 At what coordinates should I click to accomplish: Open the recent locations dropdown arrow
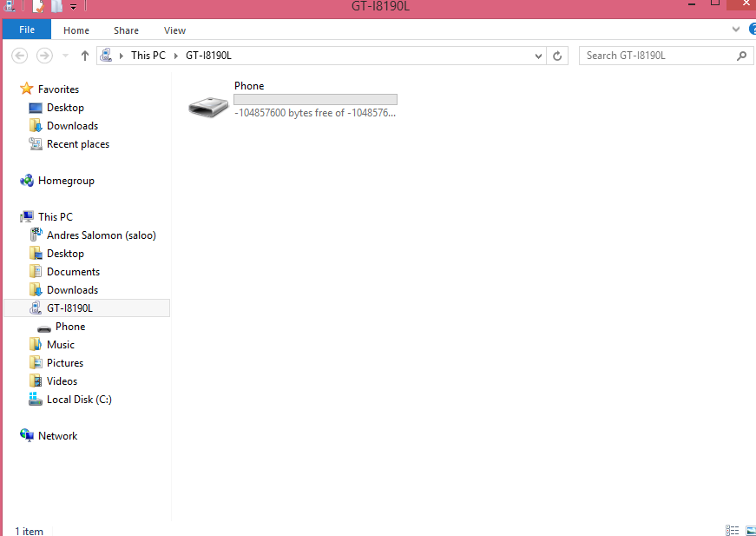click(66, 56)
